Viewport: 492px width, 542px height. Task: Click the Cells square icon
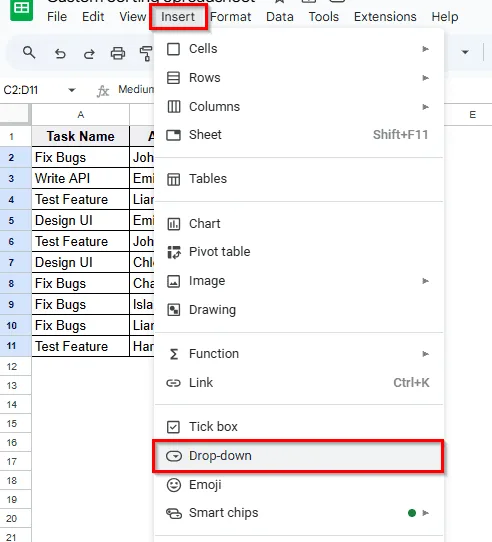173,49
